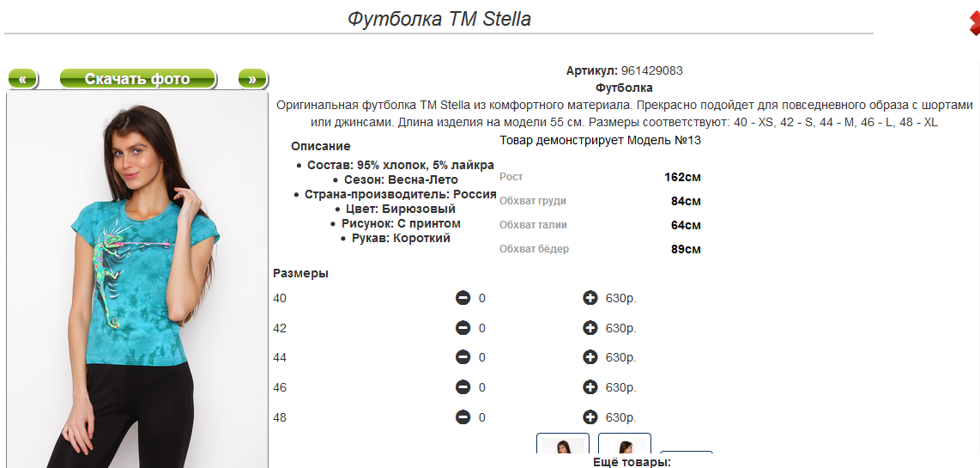The image size is (980, 468).
Task: Click minus icon for size 48
Action: 463,417
